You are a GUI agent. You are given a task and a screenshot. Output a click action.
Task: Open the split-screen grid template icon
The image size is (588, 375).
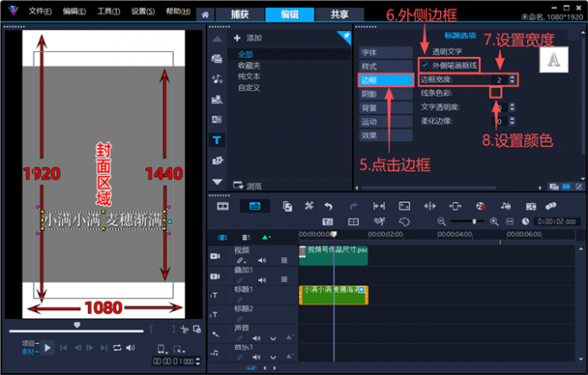click(354, 222)
